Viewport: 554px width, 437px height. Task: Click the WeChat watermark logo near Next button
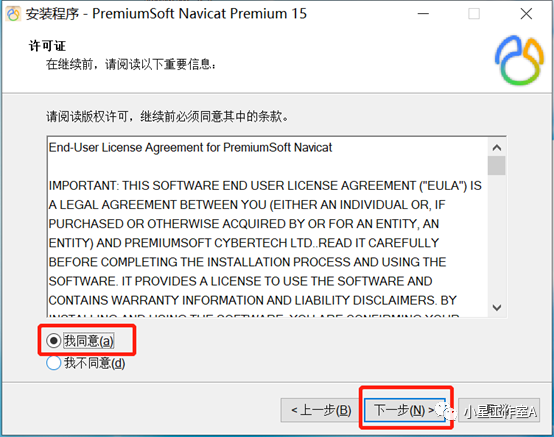tap(444, 411)
